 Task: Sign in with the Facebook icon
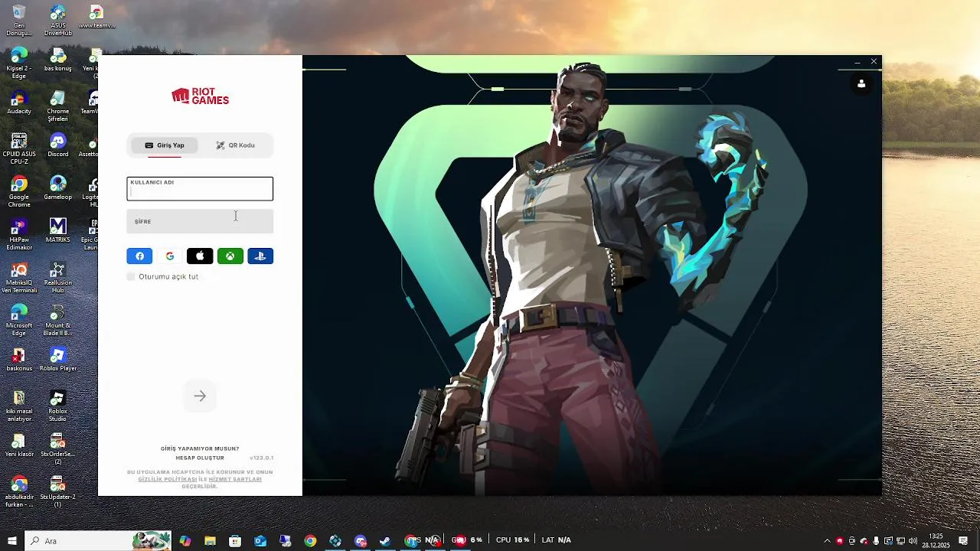tap(139, 256)
